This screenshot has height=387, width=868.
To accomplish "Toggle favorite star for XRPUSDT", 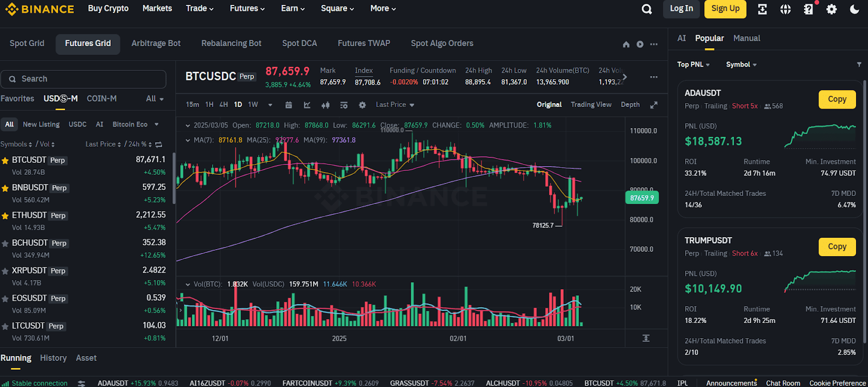I will click(5, 271).
